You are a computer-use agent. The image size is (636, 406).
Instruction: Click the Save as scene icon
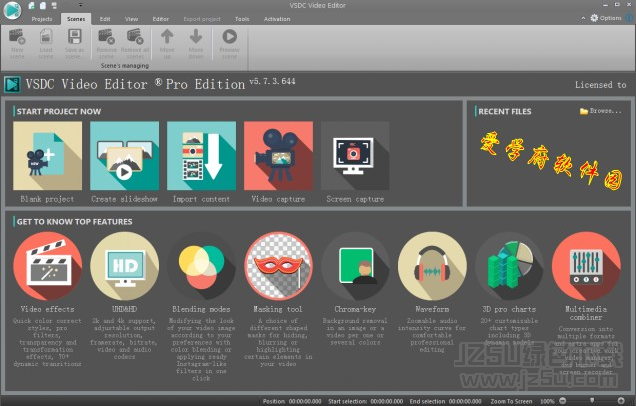75,37
